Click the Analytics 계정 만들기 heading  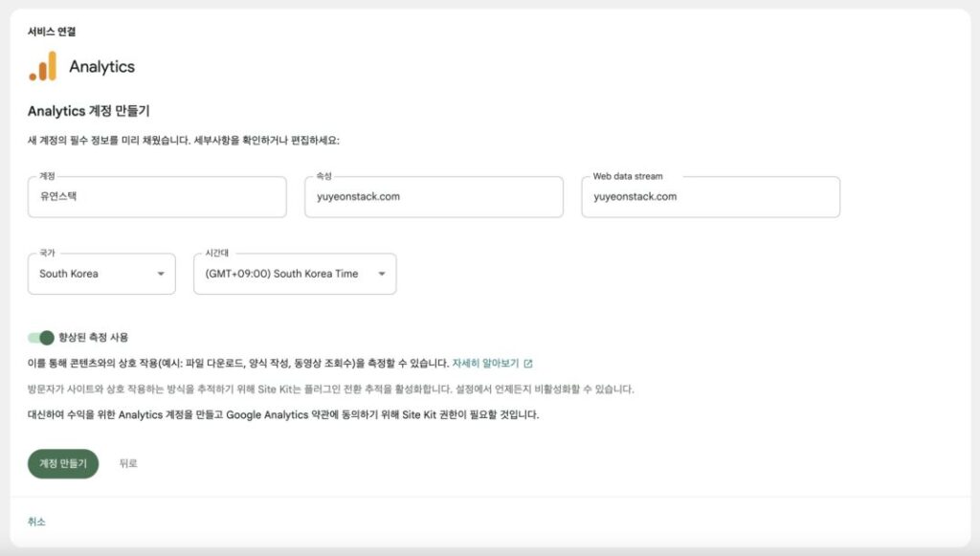[x=89, y=111]
